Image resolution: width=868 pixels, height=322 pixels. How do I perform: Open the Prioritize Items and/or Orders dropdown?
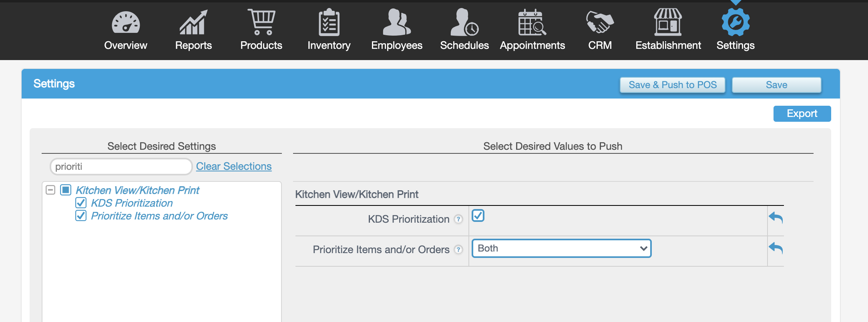(561, 248)
